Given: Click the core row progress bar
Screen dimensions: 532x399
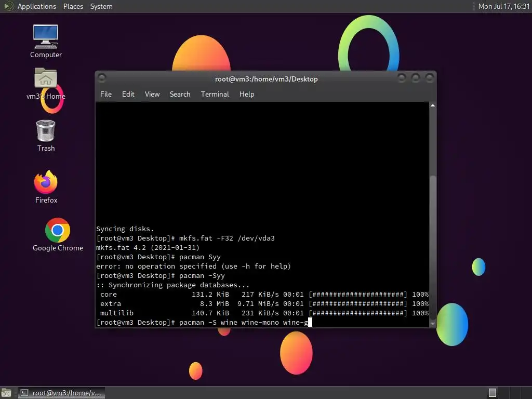Looking at the screenshot, I should 357,295.
